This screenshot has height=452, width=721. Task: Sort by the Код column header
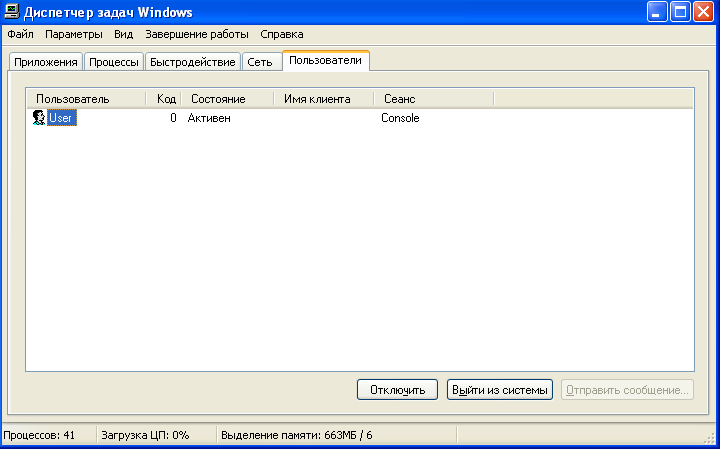pos(164,99)
